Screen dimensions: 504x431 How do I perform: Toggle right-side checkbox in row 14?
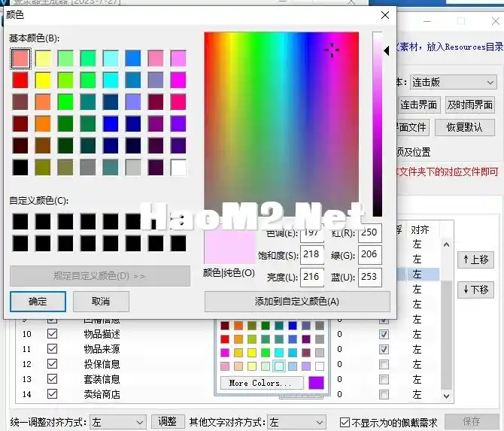384,394
